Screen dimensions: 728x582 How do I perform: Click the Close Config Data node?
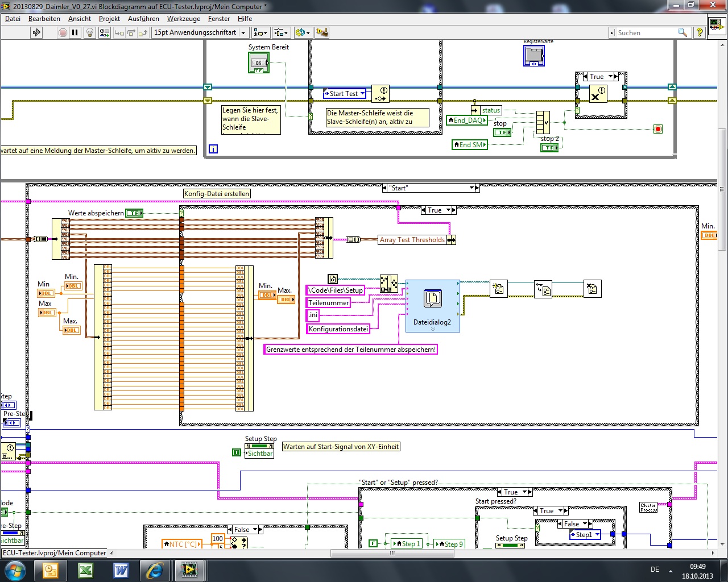coord(592,289)
